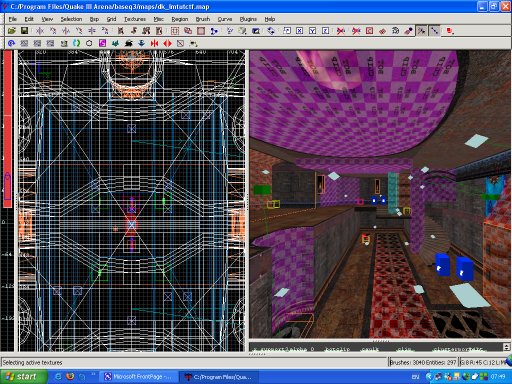Image resolution: width=512 pixels, height=384 pixels.
Task: Click the Open map folder icon
Action: click(x=12, y=31)
